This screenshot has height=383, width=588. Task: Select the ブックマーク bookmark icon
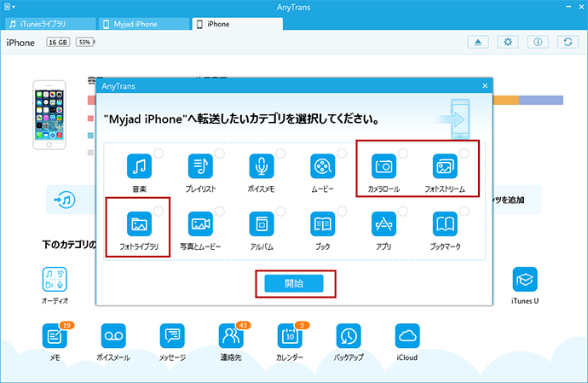point(445,224)
